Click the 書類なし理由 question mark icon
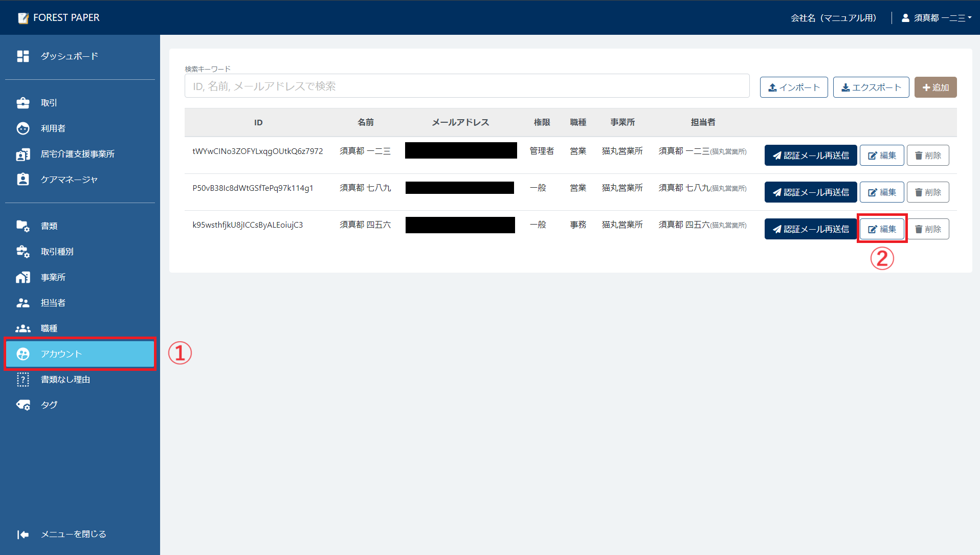 coord(23,380)
